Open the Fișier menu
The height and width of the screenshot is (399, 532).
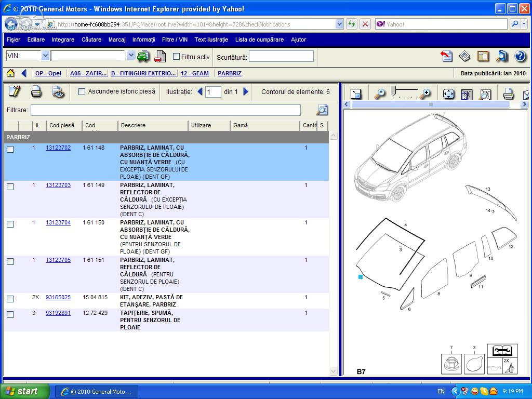coord(14,39)
